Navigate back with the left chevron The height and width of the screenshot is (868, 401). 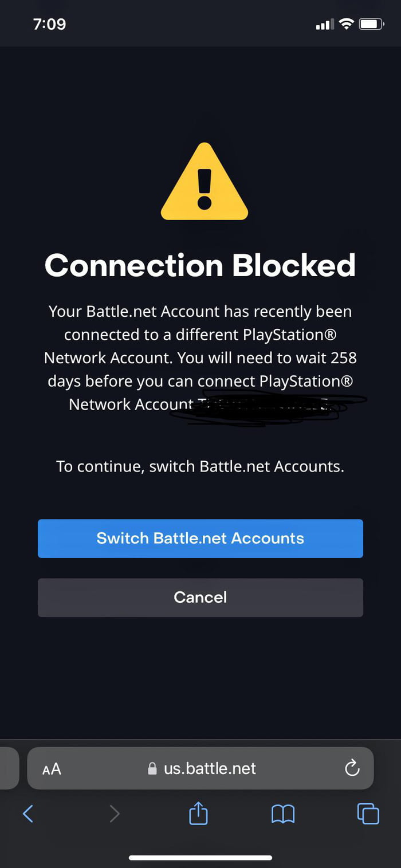(x=28, y=814)
